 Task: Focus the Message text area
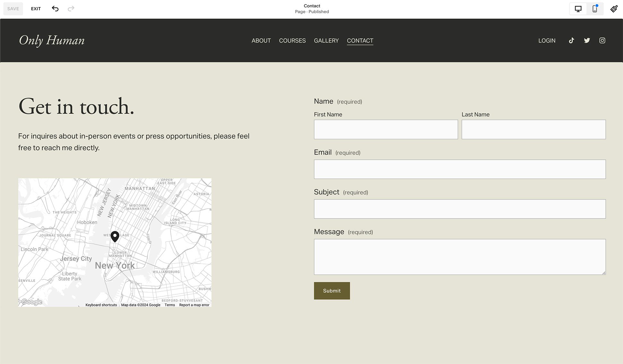[460, 257]
